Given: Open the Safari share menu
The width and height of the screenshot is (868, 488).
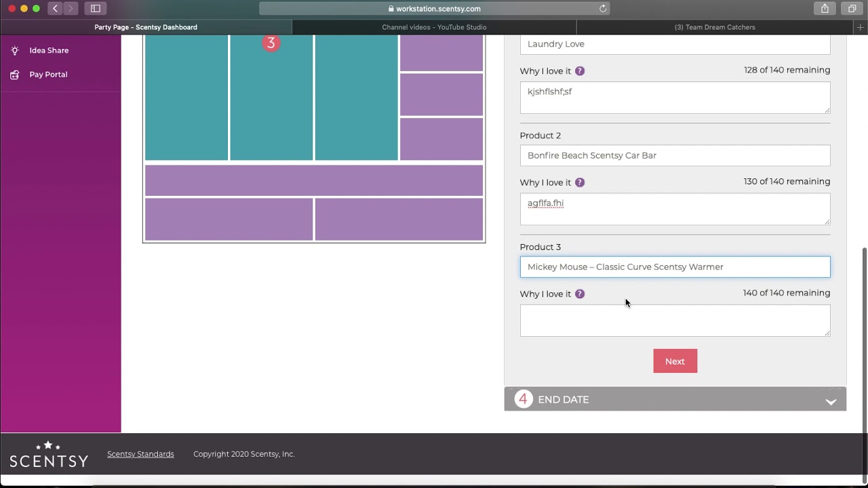Looking at the screenshot, I should (825, 9).
